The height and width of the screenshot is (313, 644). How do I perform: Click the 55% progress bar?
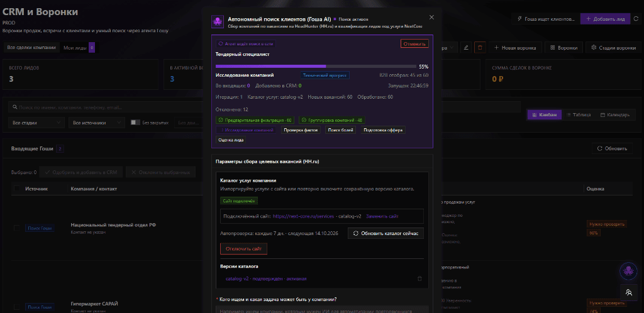[x=316, y=66]
